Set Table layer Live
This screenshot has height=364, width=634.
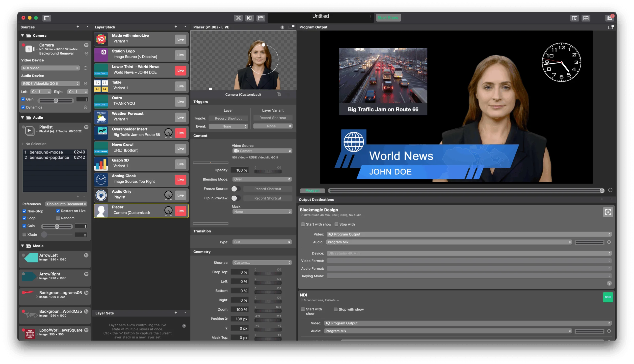coord(181,86)
